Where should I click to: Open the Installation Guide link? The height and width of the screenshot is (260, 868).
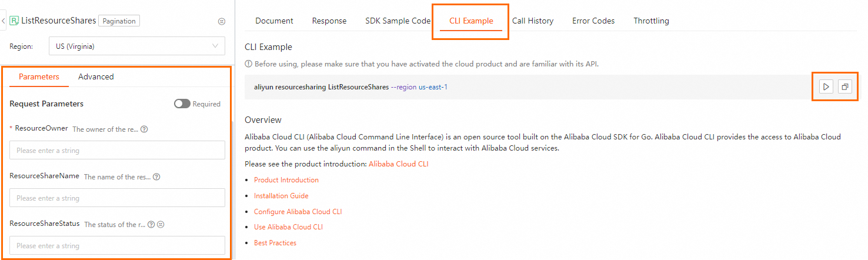[x=281, y=196]
